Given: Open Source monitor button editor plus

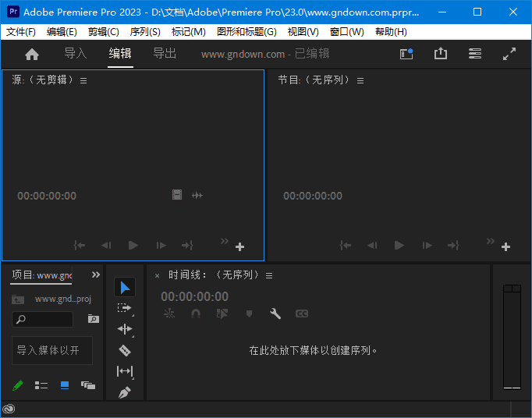Looking at the screenshot, I should pos(240,246).
